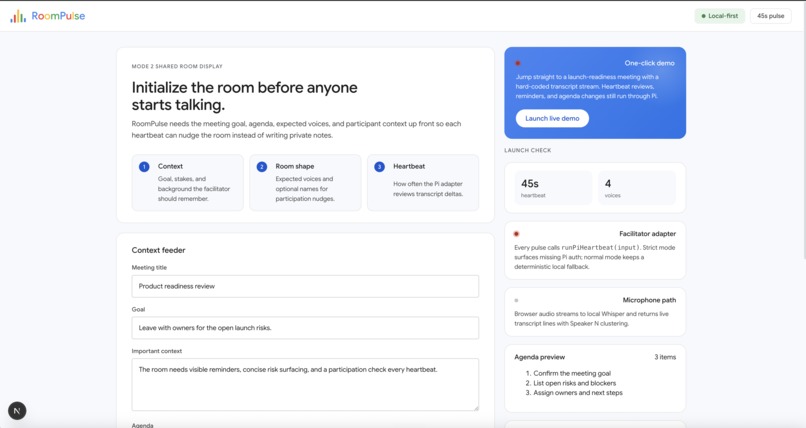Select step 1 circle for Context
Screen dimensions: 806x428
point(144,166)
